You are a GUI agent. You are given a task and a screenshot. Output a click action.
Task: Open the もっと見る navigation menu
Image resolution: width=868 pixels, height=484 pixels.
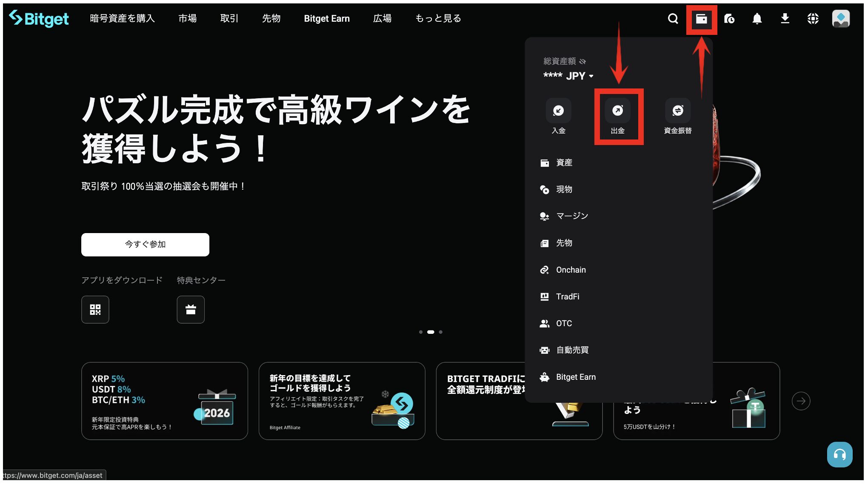(438, 19)
